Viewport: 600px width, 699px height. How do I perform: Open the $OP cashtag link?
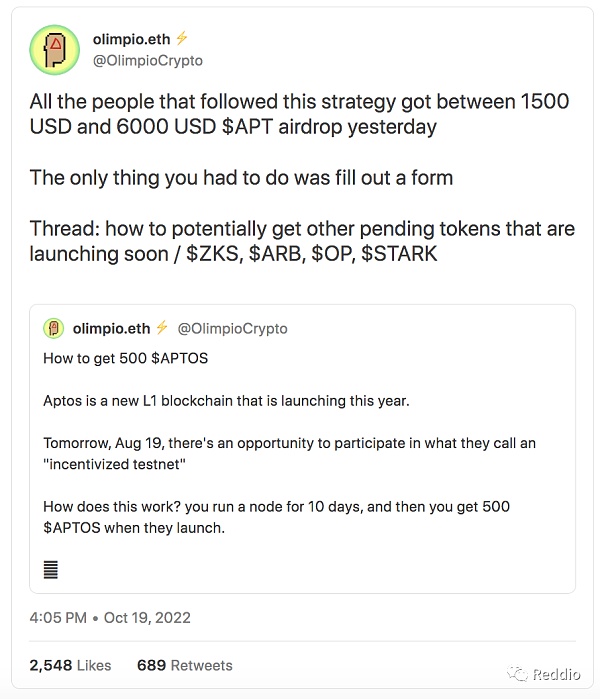[x=334, y=253]
